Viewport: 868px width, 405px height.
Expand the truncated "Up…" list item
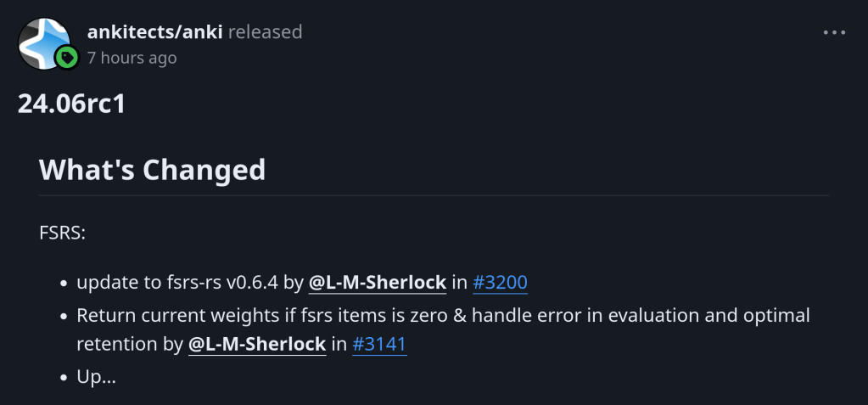[96, 377]
